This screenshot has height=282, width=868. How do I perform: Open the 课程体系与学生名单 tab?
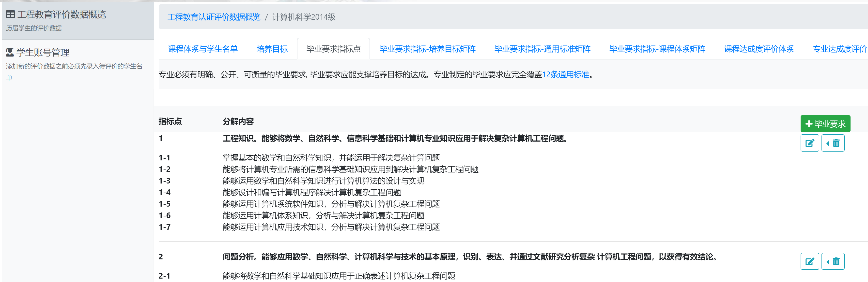203,49
